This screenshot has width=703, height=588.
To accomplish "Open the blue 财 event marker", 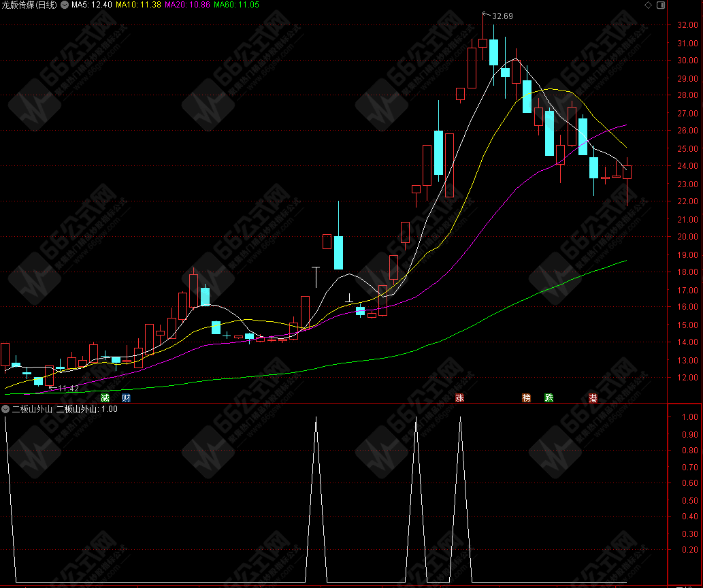I will [x=126, y=398].
